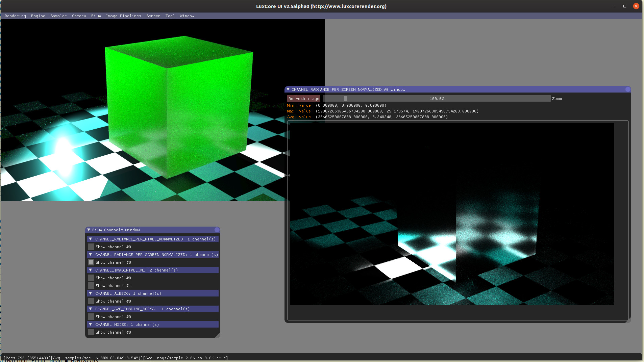Collapse the channel preview window title triangle
The height and width of the screenshot is (362, 644).
click(x=288, y=89)
